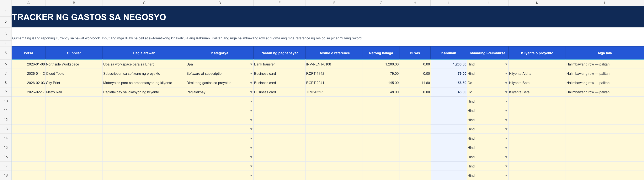Image resolution: width=644 pixels, height=180 pixels.
Task: Click the Petsa column header cell
Action: (29, 53)
